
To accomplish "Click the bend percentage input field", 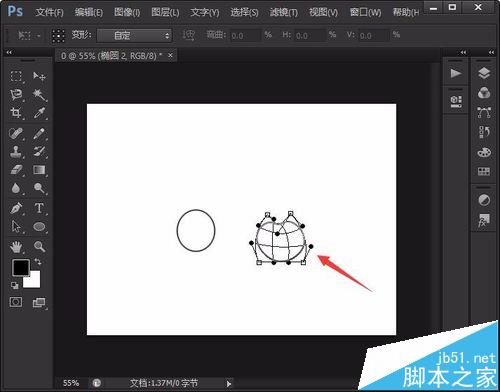I will pos(245,35).
